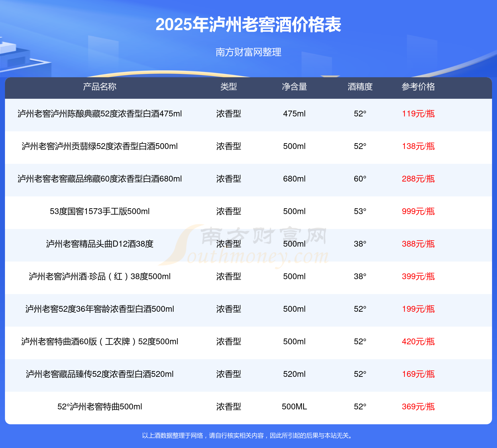Click product name "泸州老窖藏品臻传52度浓香型白酒520ml"

click(x=100, y=374)
